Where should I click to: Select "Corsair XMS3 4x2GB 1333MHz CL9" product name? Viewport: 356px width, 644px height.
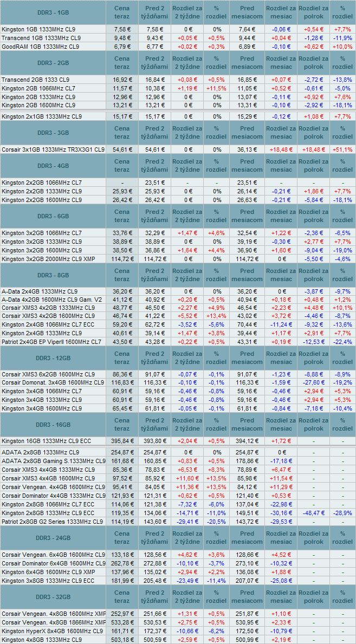(x=48, y=308)
